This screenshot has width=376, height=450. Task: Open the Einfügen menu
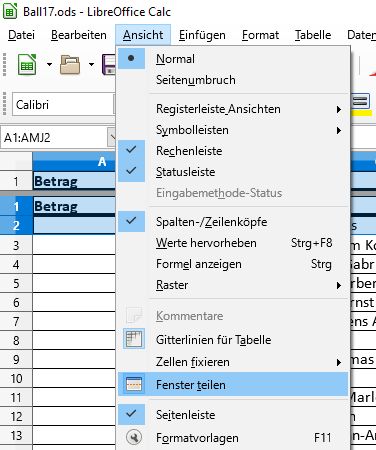coord(202,35)
